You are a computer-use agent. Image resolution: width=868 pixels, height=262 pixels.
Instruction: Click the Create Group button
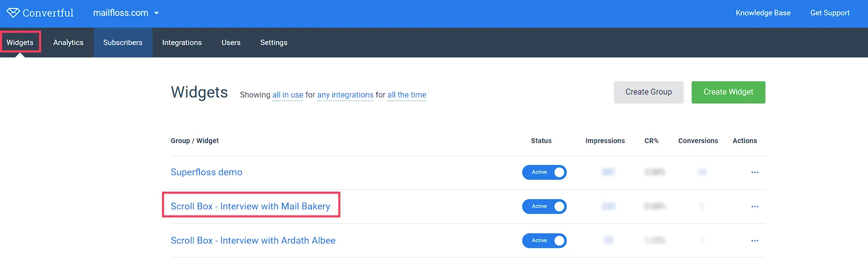(x=649, y=92)
